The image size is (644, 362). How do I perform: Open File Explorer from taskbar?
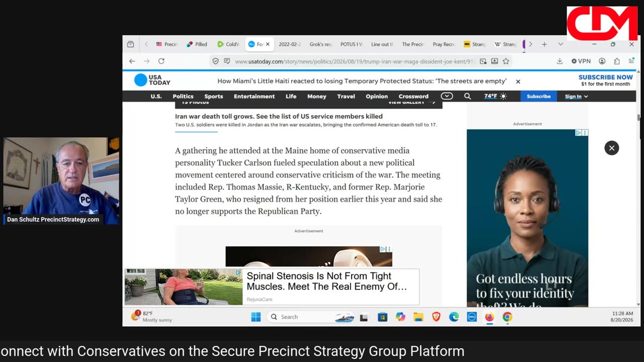pos(418,317)
